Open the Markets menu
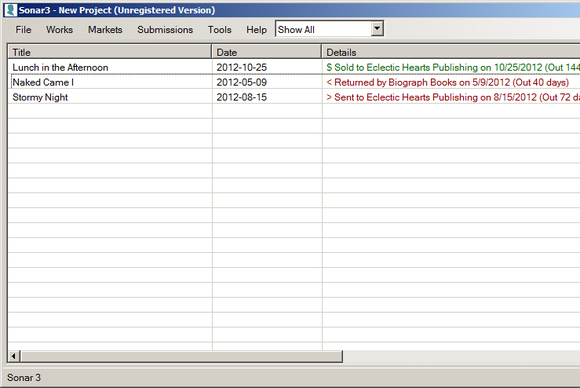This screenshot has height=388, width=580. click(105, 30)
